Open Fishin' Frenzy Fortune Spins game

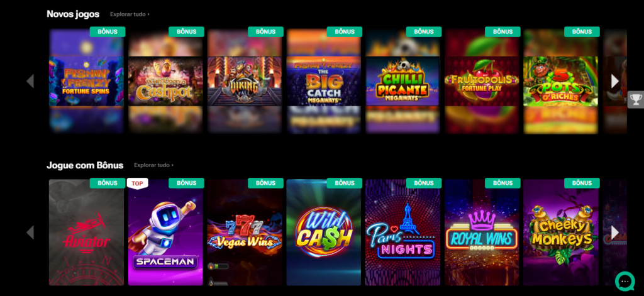point(86,81)
